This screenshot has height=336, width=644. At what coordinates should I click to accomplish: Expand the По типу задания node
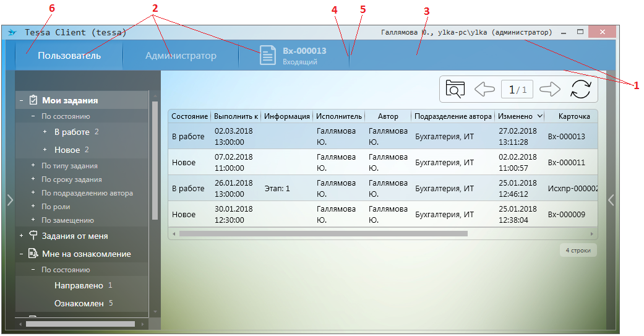(x=33, y=166)
